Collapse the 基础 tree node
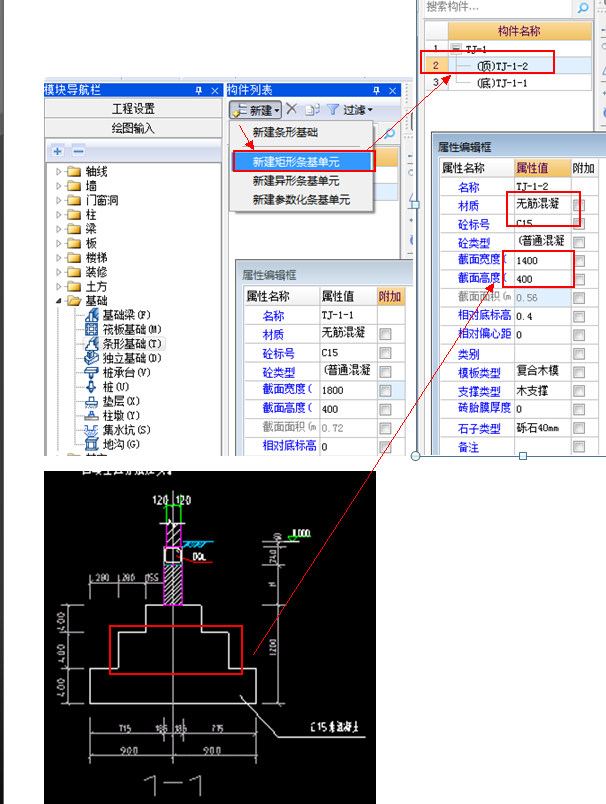The width and height of the screenshot is (606, 804). click(x=58, y=300)
